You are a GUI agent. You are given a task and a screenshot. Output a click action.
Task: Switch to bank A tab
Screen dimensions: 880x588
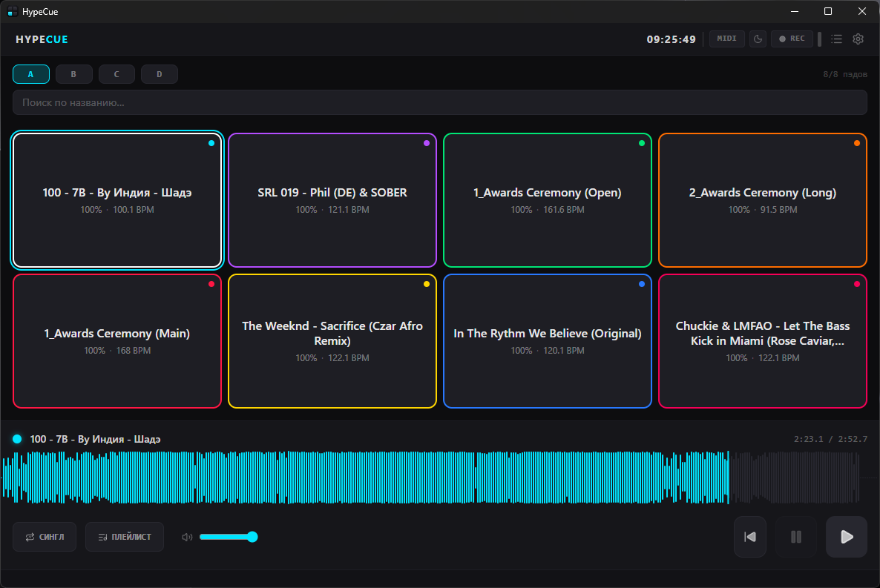point(31,74)
